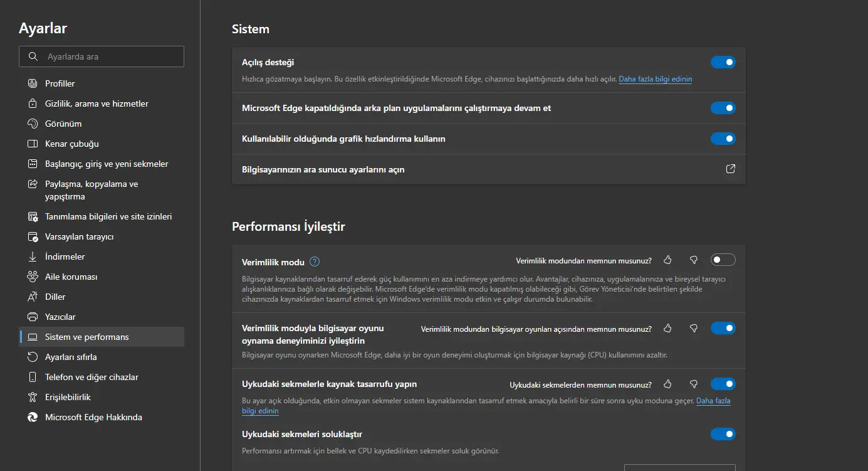Click Bilgisayarınızın ara sunucu ayarlarını açın row
This screenshot has height=471, width=868.
click(489, 169)
